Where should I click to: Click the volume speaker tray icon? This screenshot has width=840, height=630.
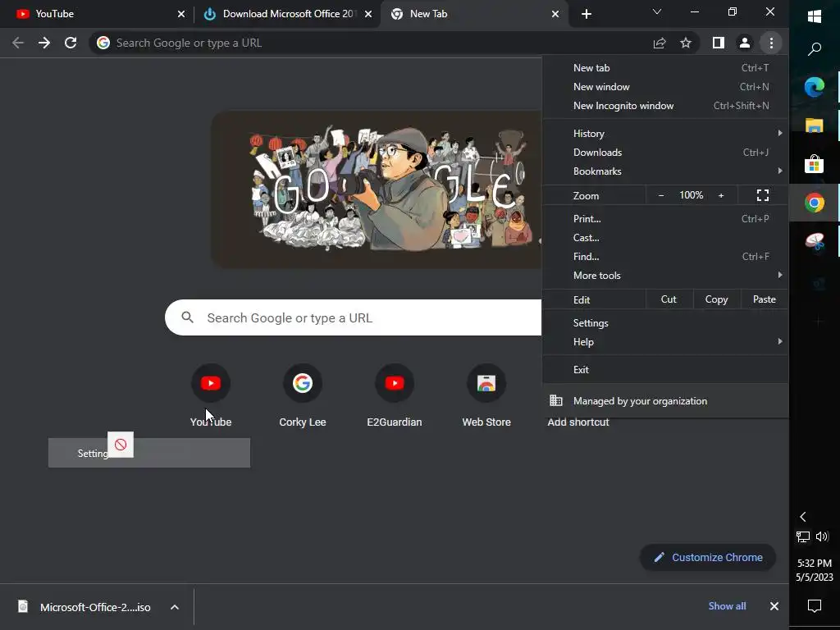coord(822,536)
